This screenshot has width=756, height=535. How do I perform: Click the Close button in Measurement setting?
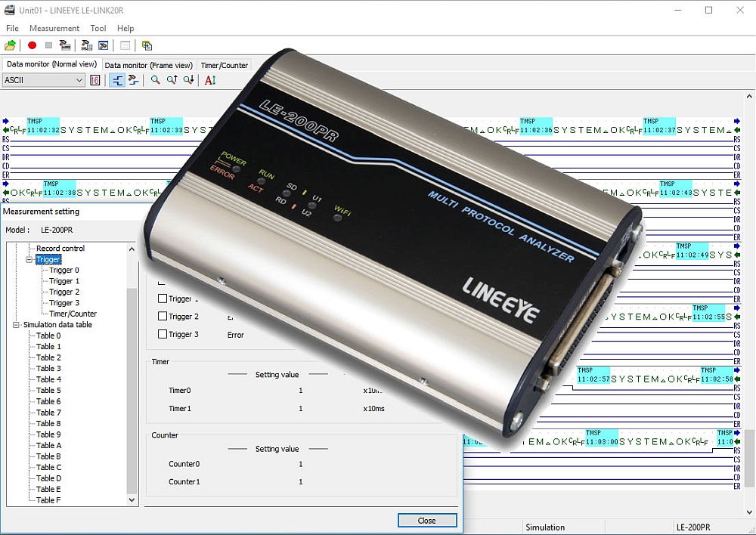(x=426, y=521)
